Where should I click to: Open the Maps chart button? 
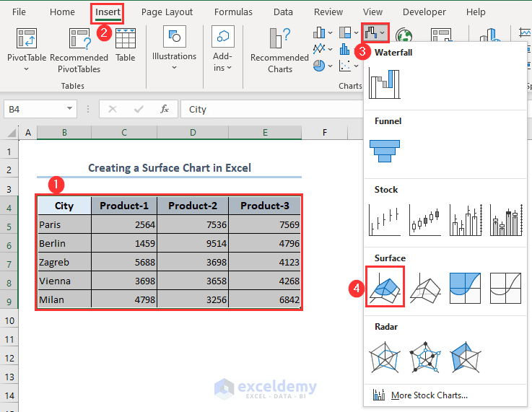(x=404, y=35)
